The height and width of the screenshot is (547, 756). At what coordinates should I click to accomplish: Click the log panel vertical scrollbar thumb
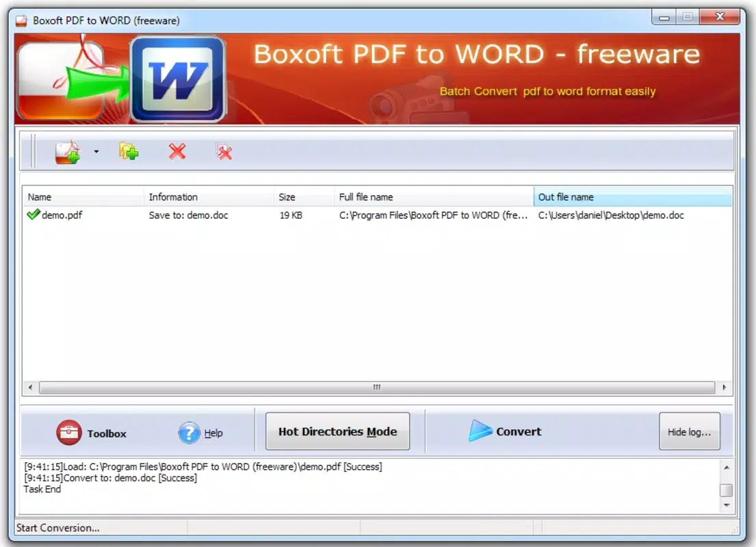point(726,490)
